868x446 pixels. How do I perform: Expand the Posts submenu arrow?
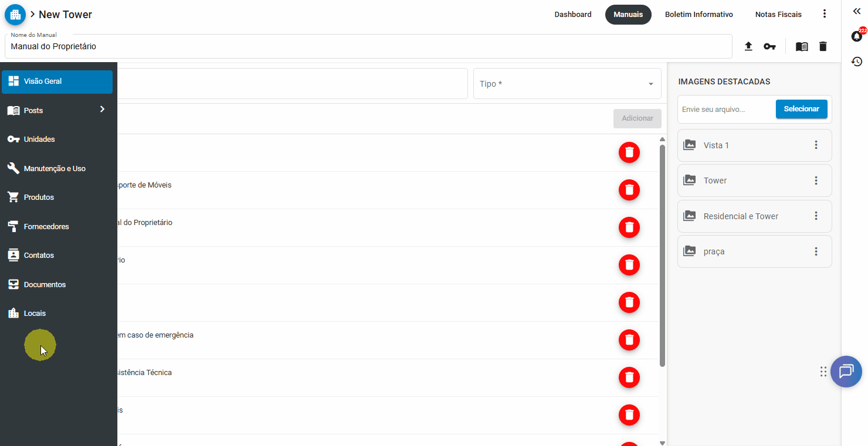point(102,110)
